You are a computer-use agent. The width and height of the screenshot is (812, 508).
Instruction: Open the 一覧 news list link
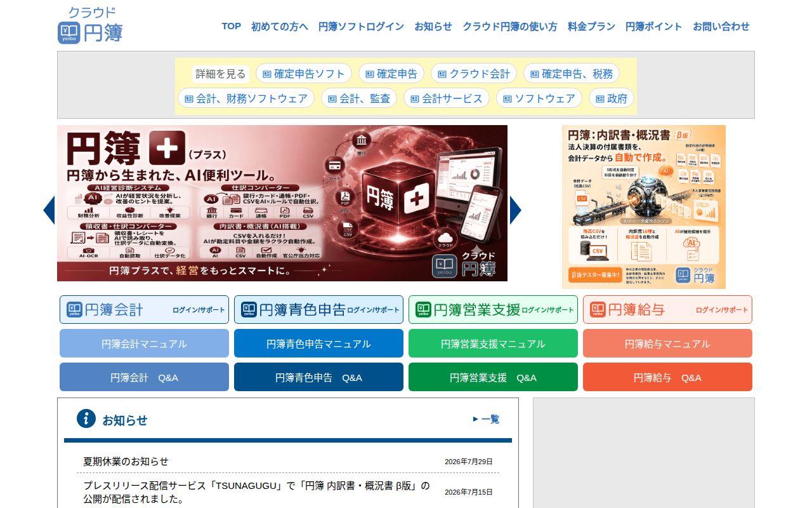click(486, 419)
